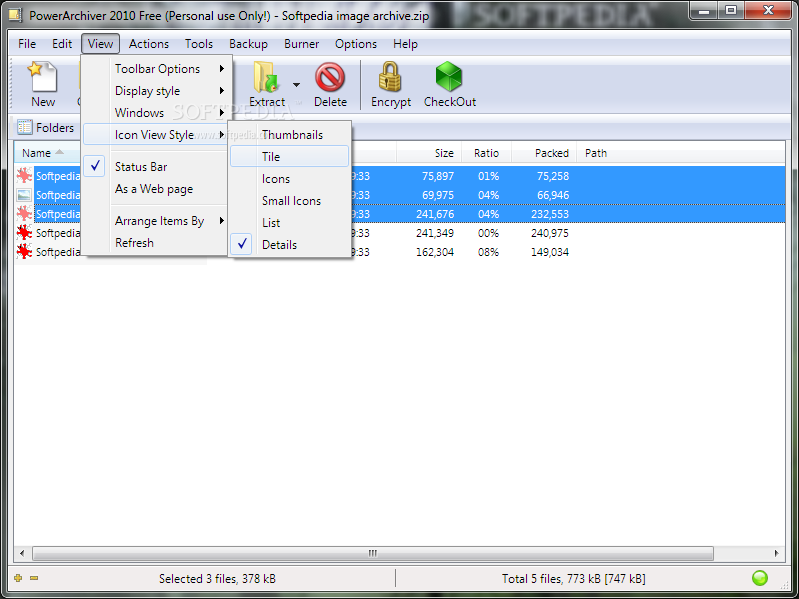The height and width of the screenshot is (599, 799).
Task: Sort by the Path column header
Action: click(596, 153)
